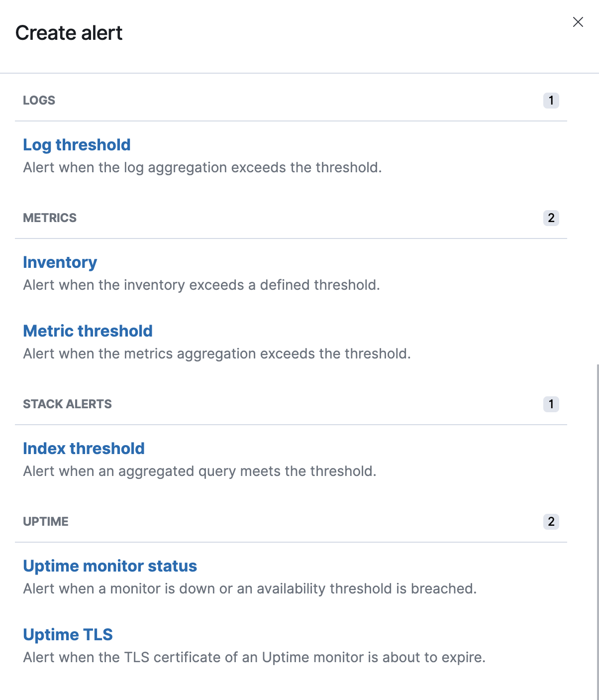Click the STACK ALERTS section header

tap(67, 404)
